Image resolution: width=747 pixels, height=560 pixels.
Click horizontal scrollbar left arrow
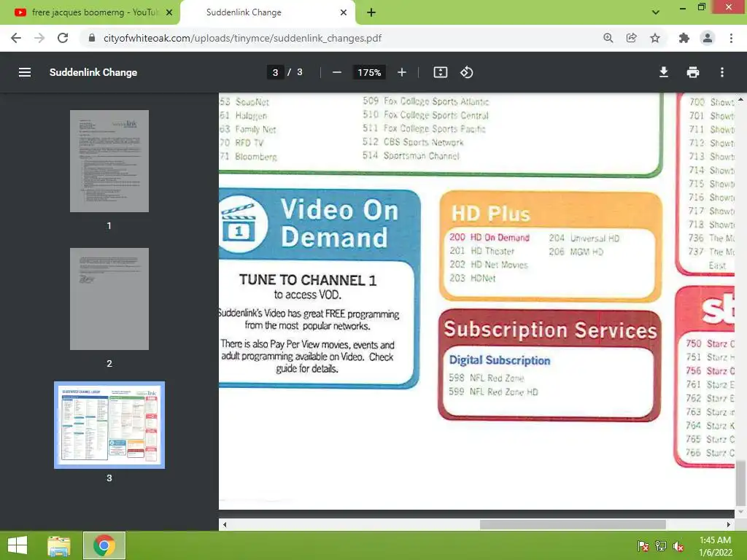(225, 524)
